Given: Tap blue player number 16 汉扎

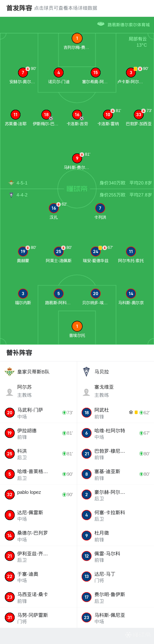Looking at the screenshot, I should coord(53,208).
